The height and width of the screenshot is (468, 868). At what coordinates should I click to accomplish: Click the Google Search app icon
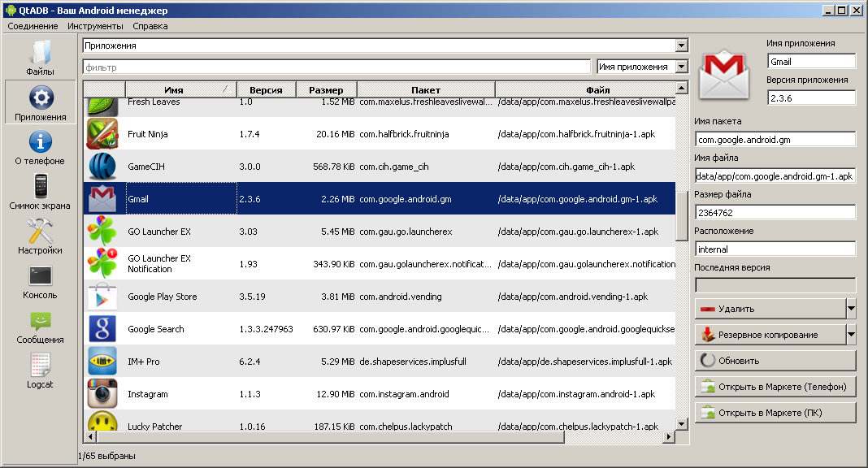pyautogui.click(x=102, y=329)
